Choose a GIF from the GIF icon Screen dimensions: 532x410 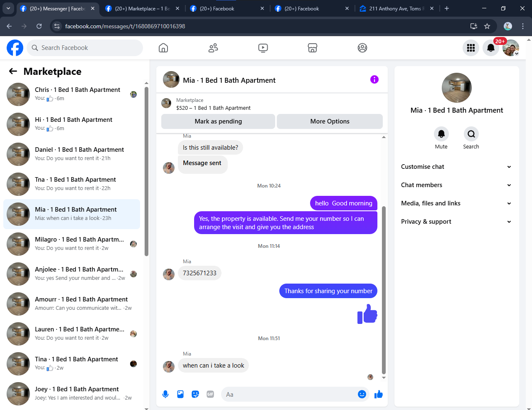tap(210, 394)
